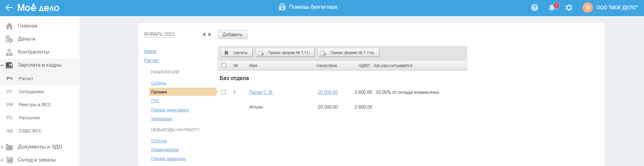Tick the select-all checkbox in the table header
The height and width of the screenshot is (166, 644).
[x=224, y=65]
